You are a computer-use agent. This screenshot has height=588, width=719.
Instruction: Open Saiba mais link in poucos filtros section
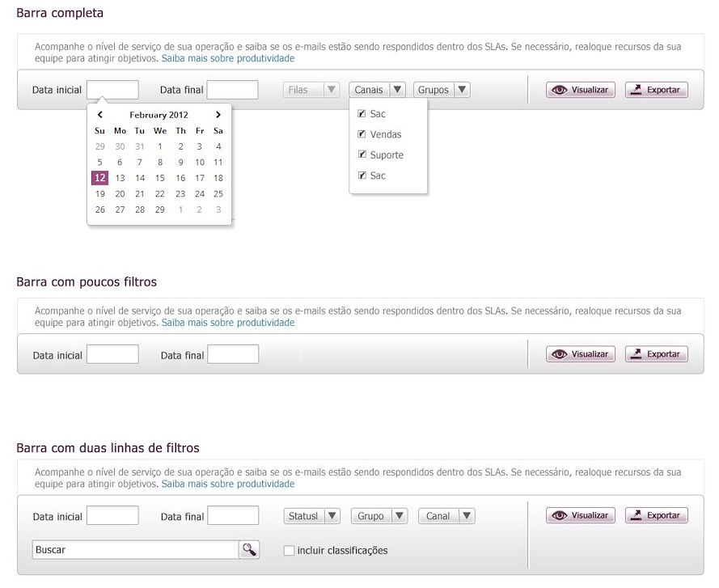tap(228, 323)
